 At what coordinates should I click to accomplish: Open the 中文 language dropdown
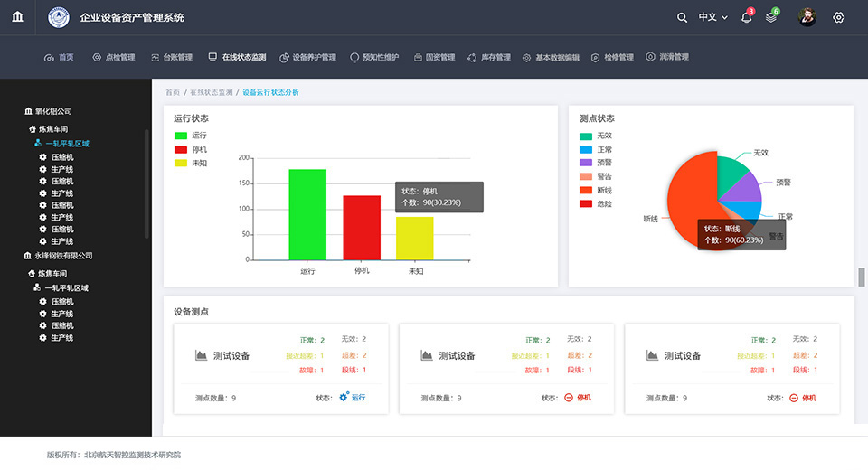click(712, 17)
